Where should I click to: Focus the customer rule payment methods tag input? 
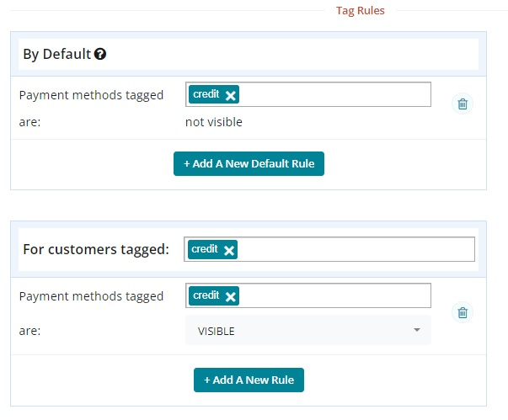[337, 296]
